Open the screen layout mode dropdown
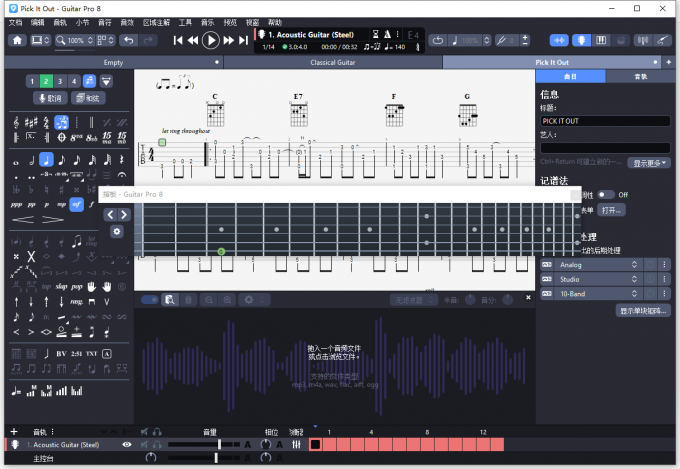The height and width of the screenshot is (469, 680). pos(40,40)
